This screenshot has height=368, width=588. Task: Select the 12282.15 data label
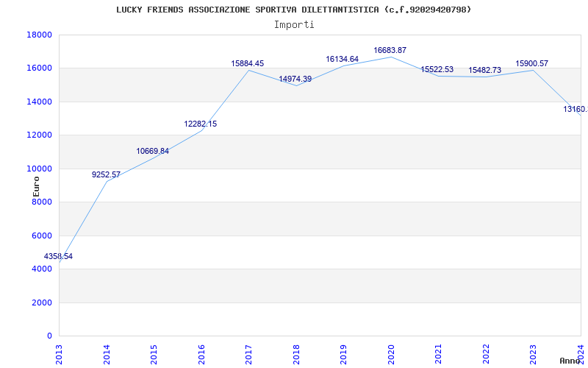click(x=200, y=124)
